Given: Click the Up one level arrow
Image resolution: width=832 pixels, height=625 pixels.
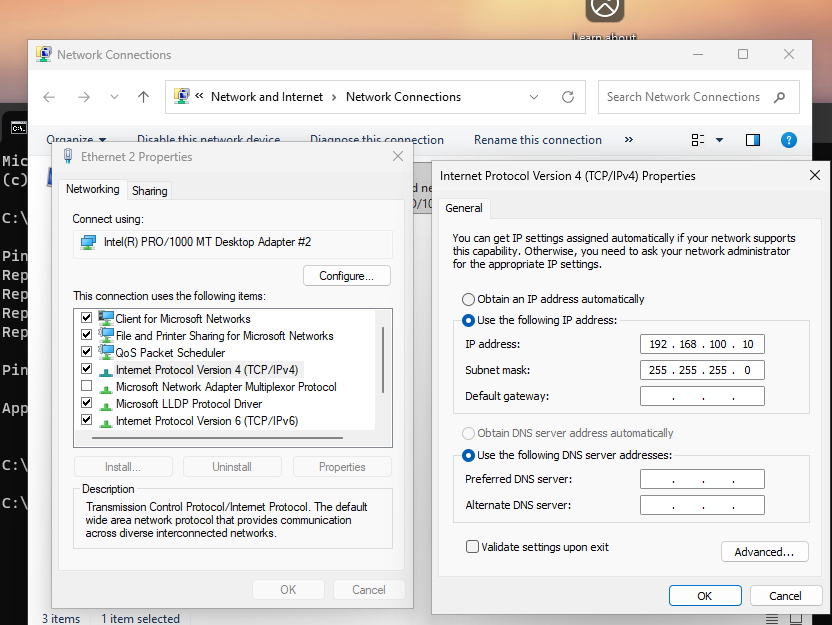Looking at the screenshot, I should tap(143, 97).
